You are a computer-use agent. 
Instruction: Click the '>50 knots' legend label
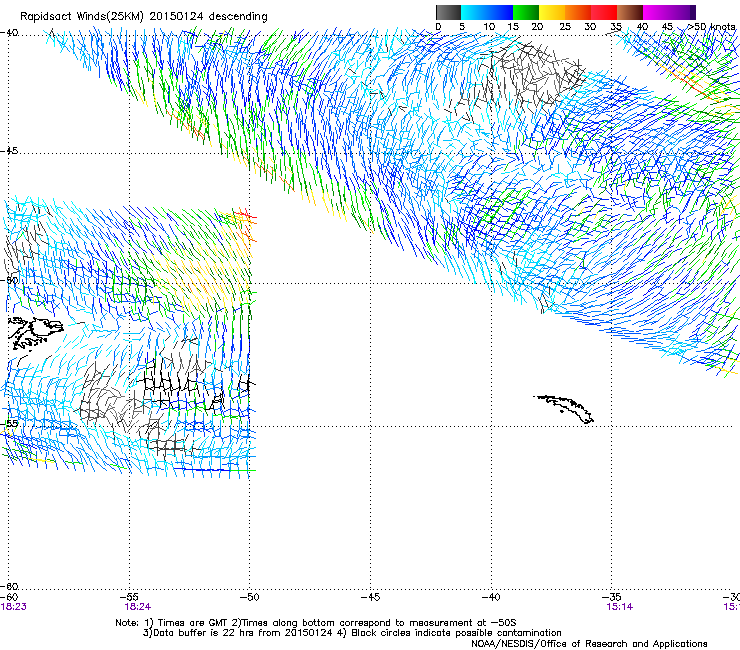pos(711,27)
